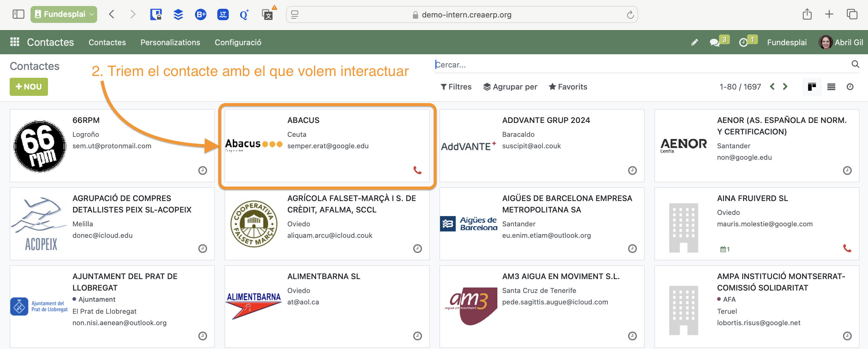Open the Configuració menu
The height and width of the screenshot is (349, 868).
(238, 42)
